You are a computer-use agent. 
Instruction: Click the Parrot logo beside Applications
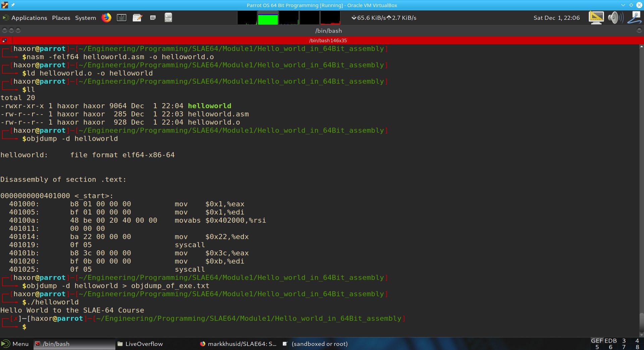click(x=6, y=17)
